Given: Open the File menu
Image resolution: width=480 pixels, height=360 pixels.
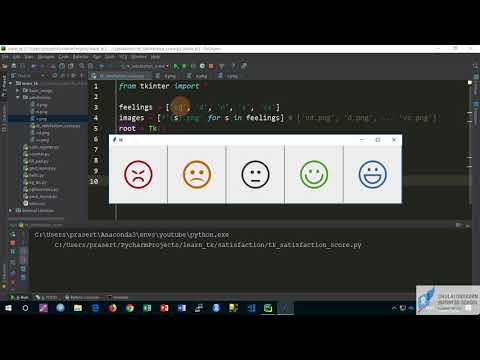Looking at the screenshot, I should (5, 57).
